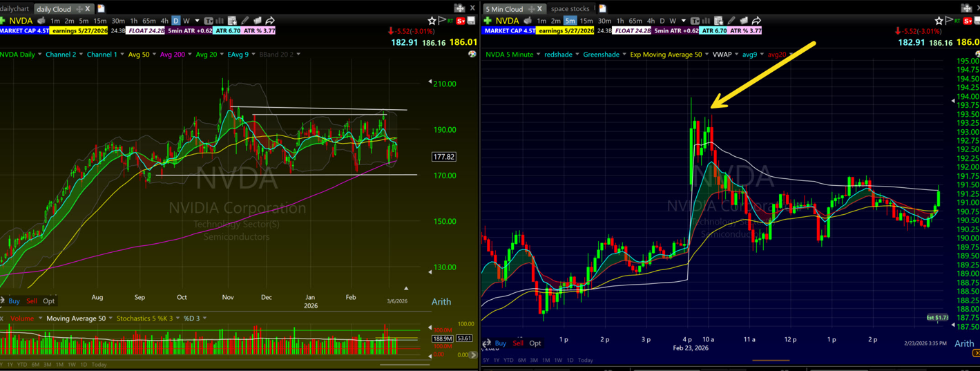Click the star favorite icon in daily chart

pos(432,21)
